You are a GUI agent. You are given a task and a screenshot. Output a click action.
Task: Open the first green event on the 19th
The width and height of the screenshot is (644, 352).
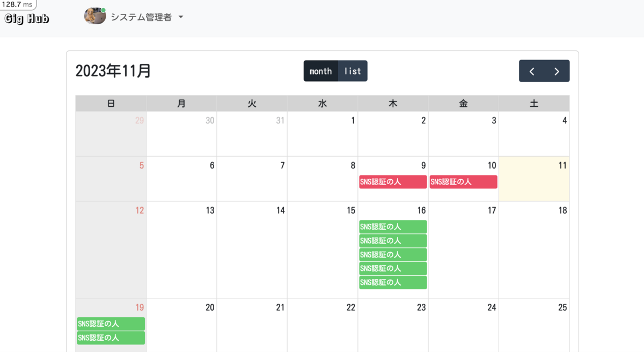[x=111, y=324]
